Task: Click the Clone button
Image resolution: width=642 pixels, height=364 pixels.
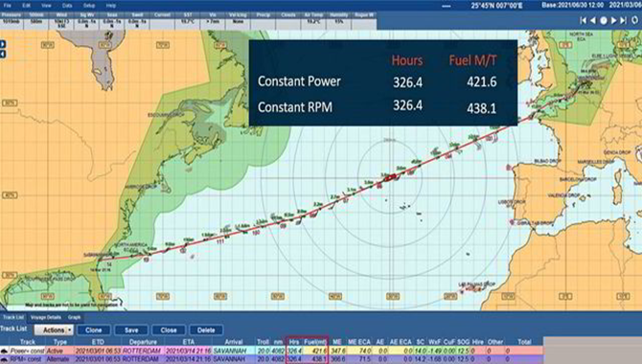Action: (x=94, y=330)
